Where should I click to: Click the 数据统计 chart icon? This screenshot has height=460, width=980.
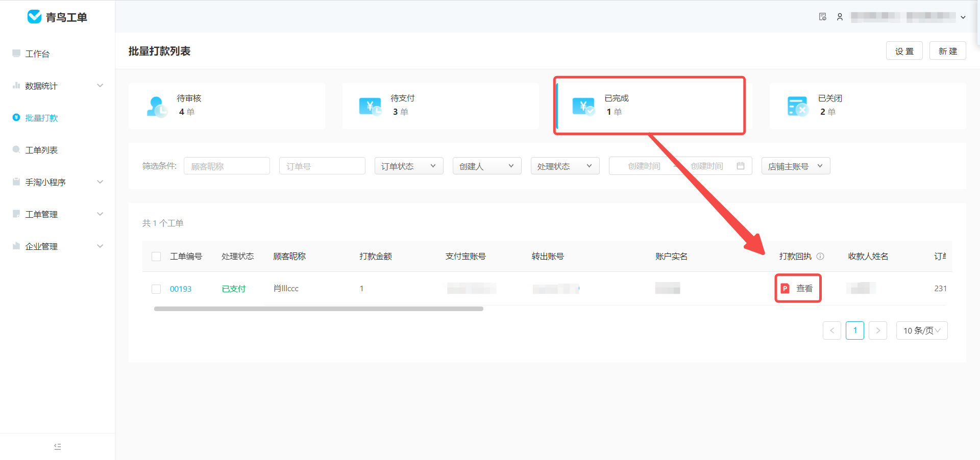tap(16, 86)
